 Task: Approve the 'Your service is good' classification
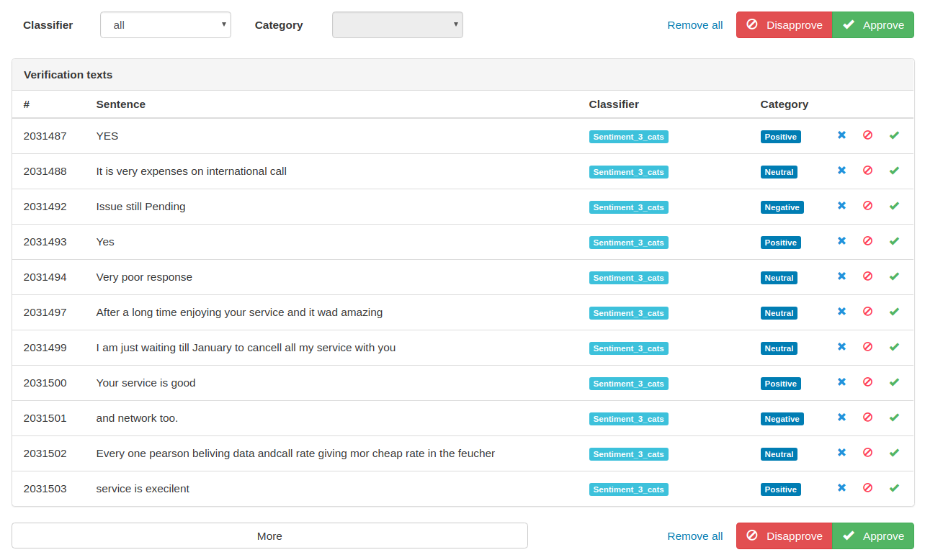(894, 382)
